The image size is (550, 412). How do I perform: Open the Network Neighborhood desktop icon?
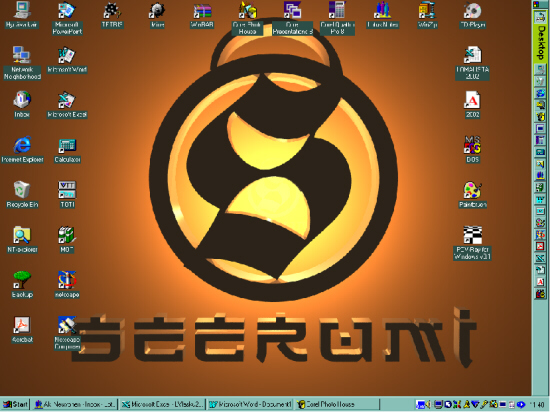(x=22, y=63)
